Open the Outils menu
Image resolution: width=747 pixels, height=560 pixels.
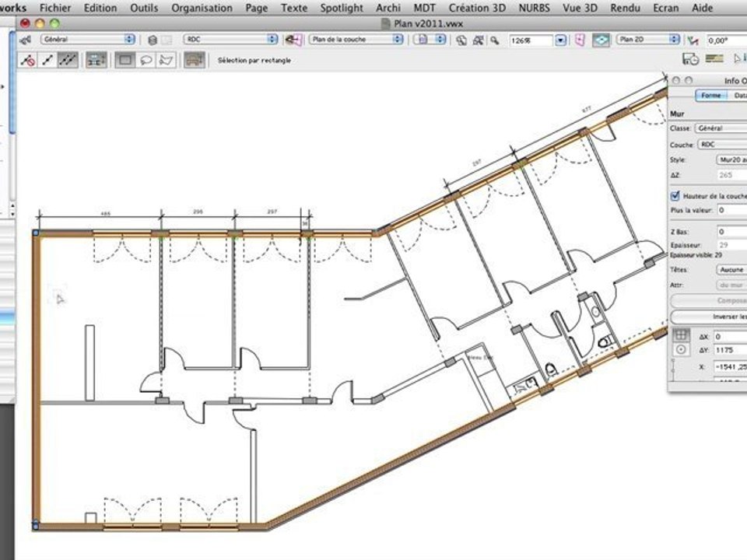(x=144, y=8)
